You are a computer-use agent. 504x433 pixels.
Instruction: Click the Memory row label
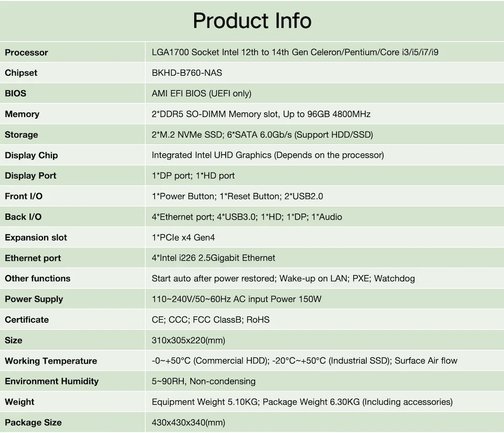22,114
